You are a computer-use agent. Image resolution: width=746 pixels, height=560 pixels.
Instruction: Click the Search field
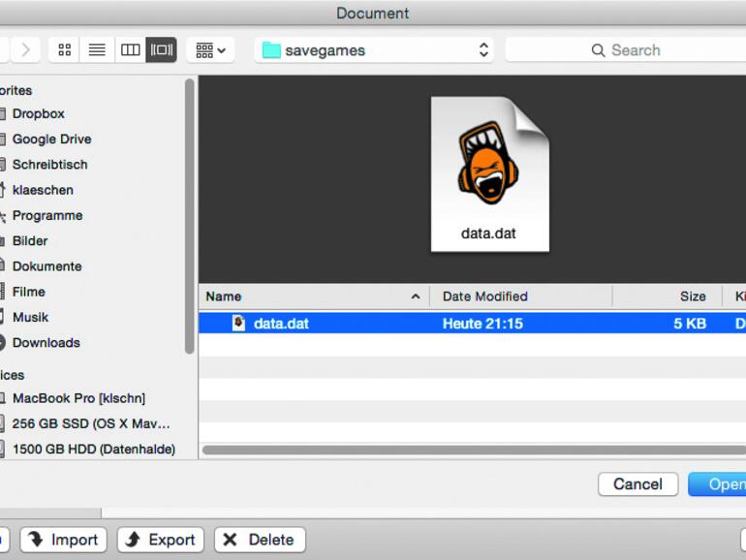[x=626, y=50]
